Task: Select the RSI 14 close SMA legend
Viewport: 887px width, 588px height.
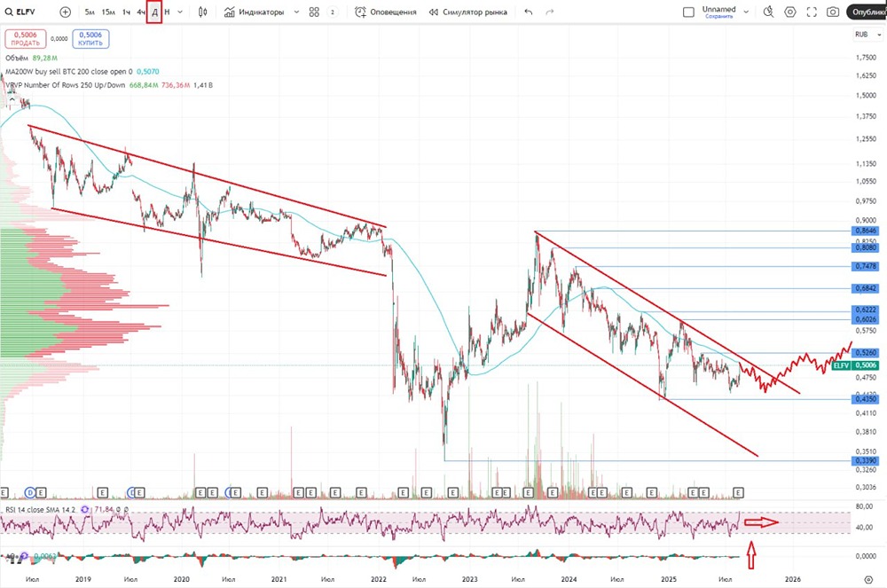Action: (x=41, y=509)
